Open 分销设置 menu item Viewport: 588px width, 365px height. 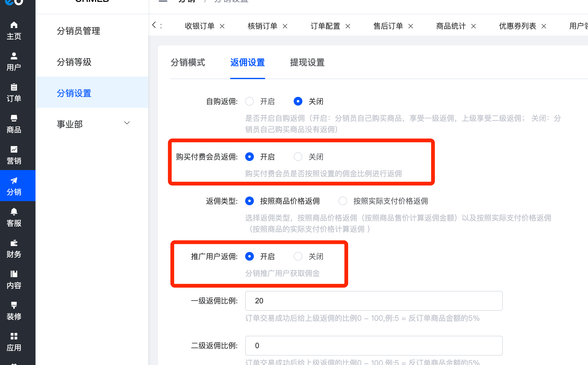(x=92, y=92)
